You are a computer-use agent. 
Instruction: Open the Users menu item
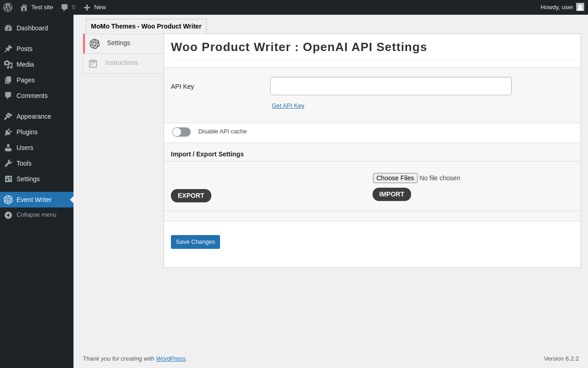tap(37, 148)
